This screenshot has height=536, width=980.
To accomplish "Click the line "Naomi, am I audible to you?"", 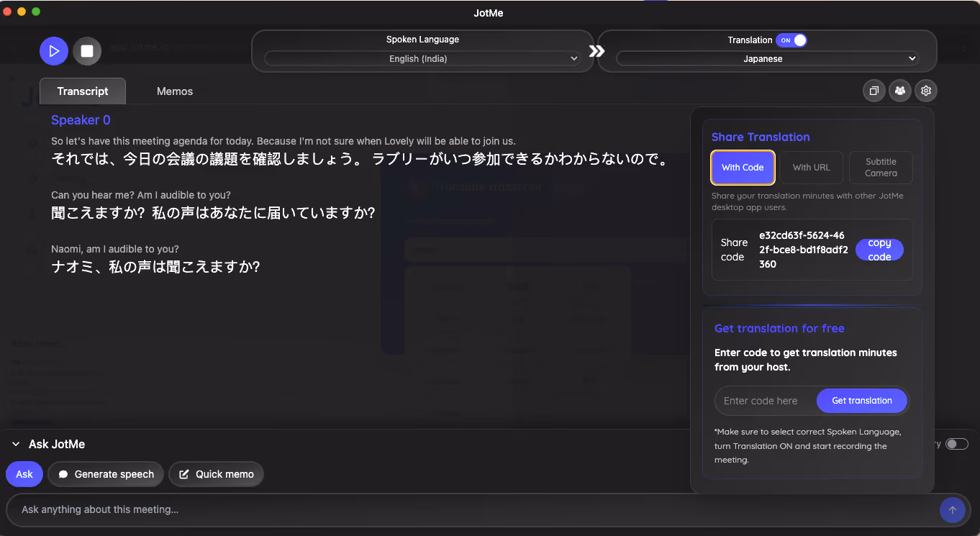I will click(115, 249).
